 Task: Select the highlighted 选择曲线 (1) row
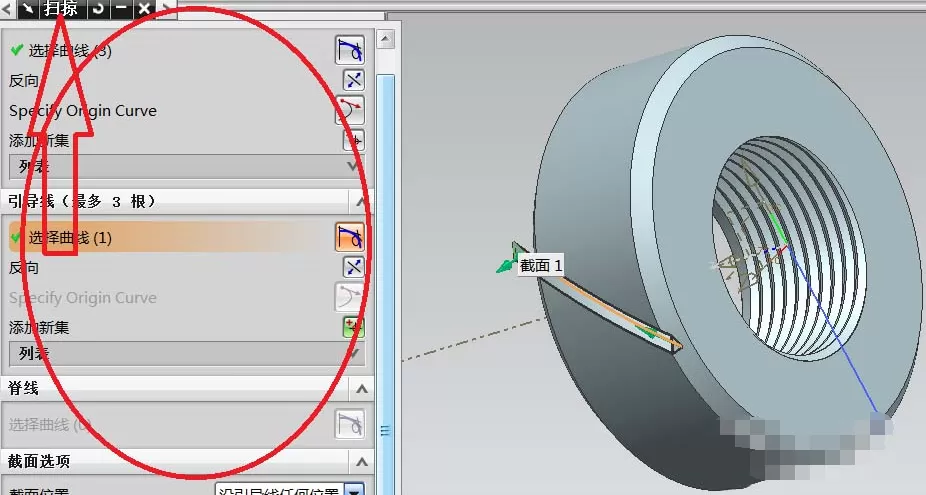click(x=187, y=237)
